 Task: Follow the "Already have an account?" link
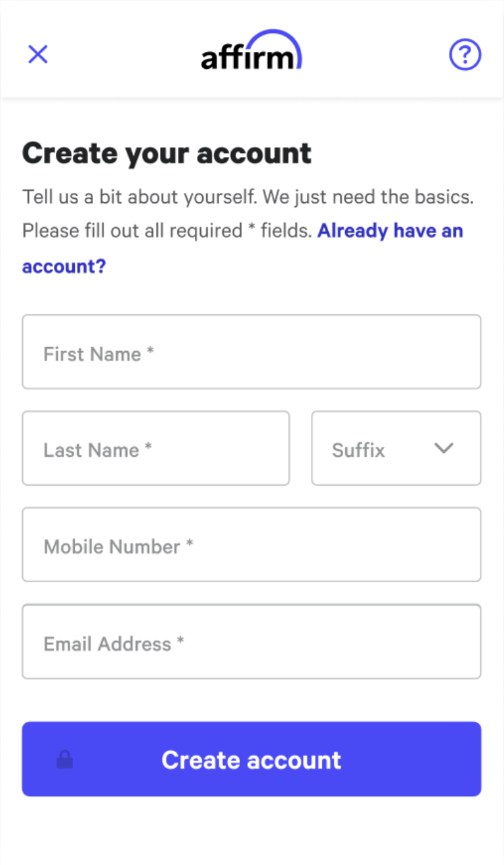[390, 231]
